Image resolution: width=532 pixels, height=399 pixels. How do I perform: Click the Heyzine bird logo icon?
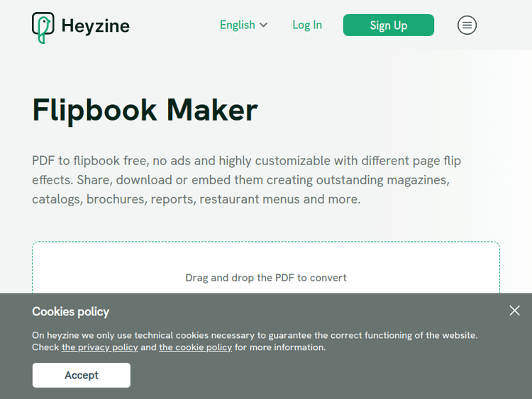pyautogui.click(x=43, y=28)
